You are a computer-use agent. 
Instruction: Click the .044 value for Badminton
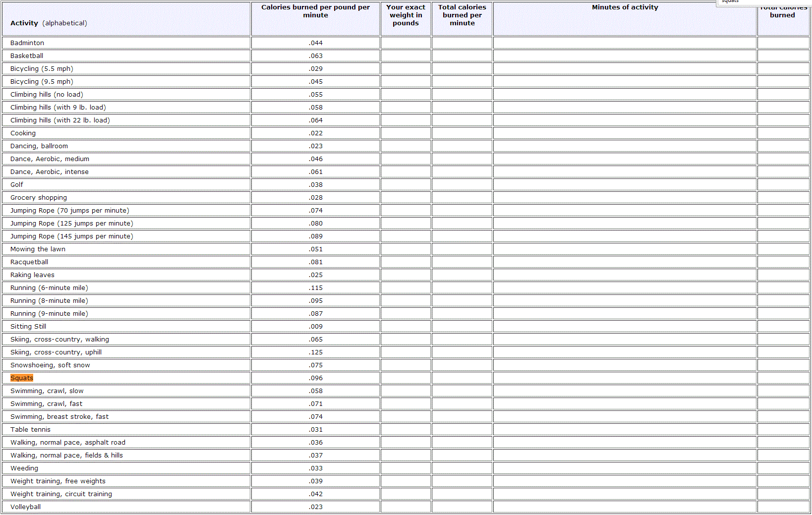coord(315,43)
